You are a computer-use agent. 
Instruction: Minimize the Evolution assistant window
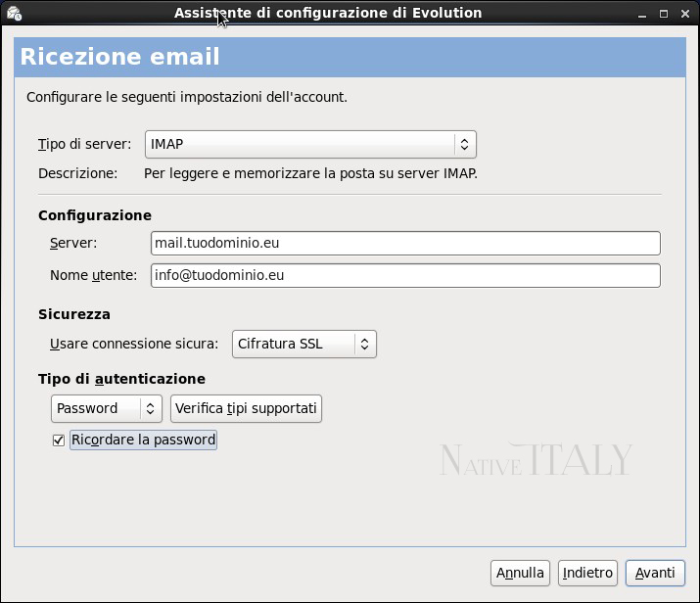coord(642,15)
